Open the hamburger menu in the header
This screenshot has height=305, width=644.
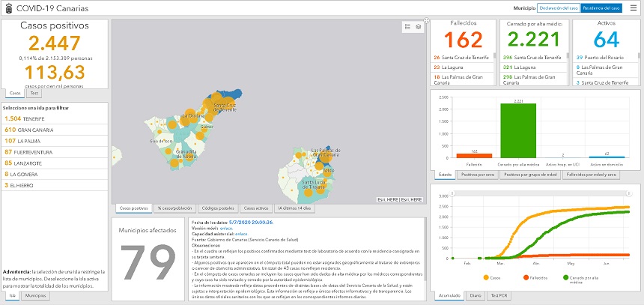coord(633,7)
